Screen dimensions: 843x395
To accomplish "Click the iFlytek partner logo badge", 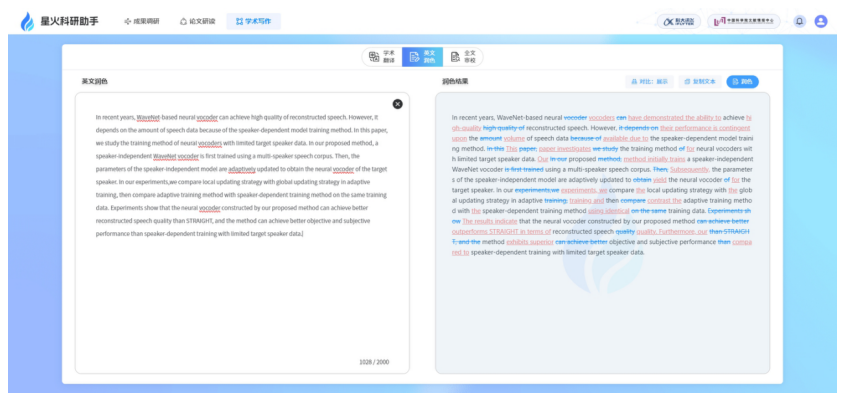I will point(678,21).
